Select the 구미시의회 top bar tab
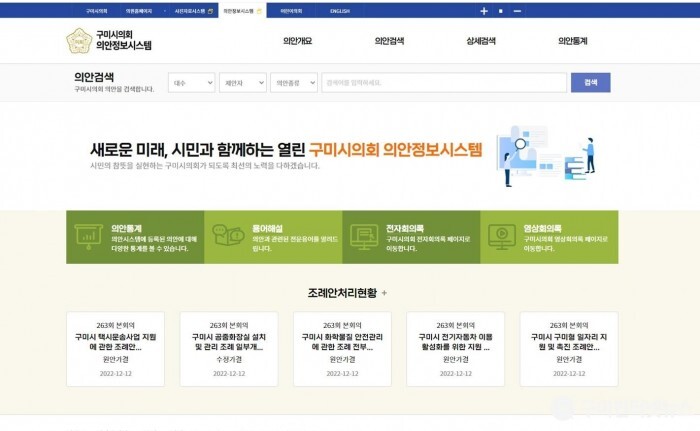Viewport: 700px width, 431px height. click(96, 11)
